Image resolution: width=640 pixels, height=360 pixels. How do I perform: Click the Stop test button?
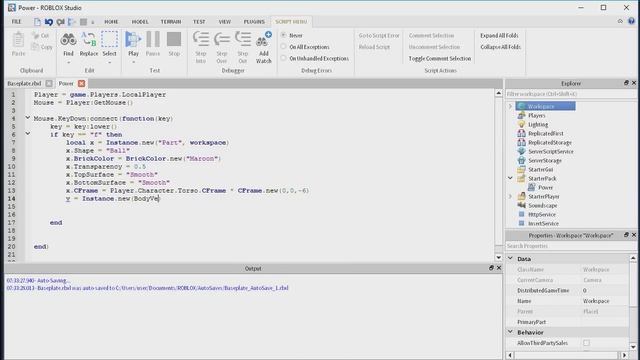coord(174,40)
